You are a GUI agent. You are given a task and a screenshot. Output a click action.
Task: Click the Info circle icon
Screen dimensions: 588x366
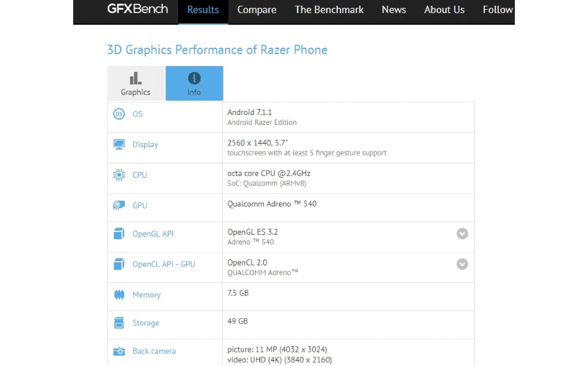point(194,78)
